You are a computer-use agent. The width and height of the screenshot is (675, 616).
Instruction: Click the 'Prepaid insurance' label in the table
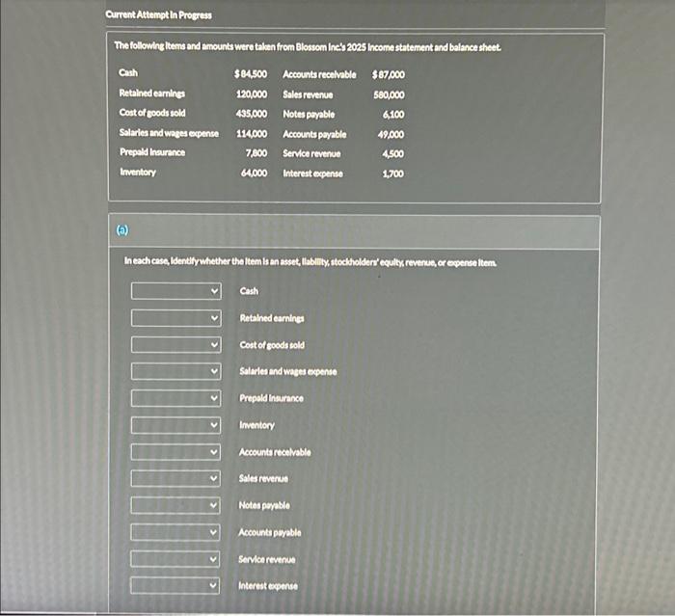tap(152, 152)
